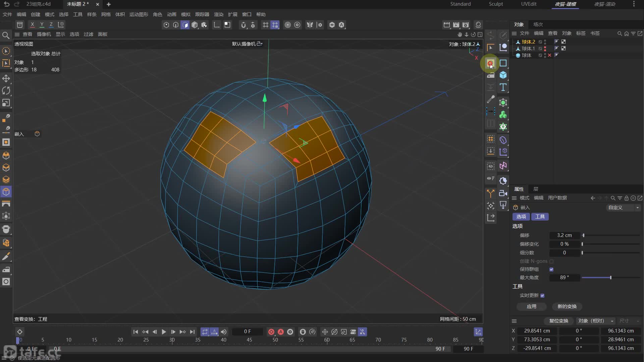Open coordinates panel hamburger menu
644x362 pixels.
click(514, 321)
